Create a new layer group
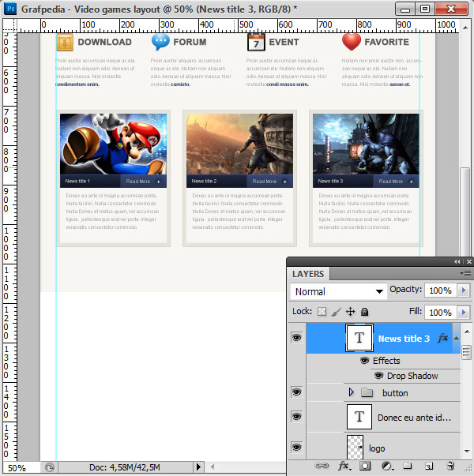Viewport: 474px width, 476px height. coord(407,466)
